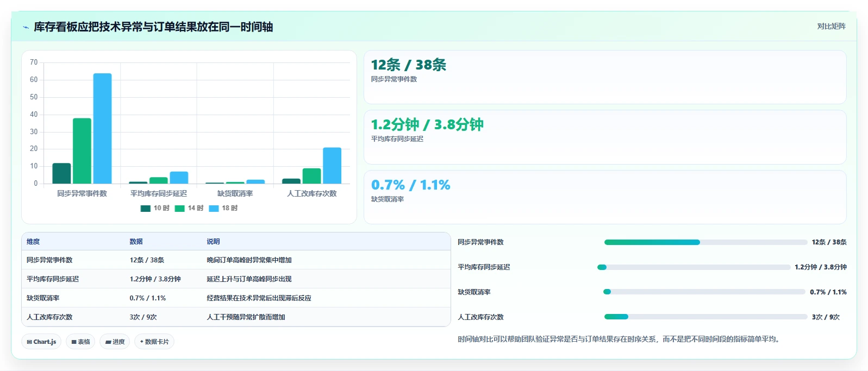This screenshot has height=371, width=868.
Task: Click the 人工干预随异常扩散而增加 note
Action: [x=246, y=317]
